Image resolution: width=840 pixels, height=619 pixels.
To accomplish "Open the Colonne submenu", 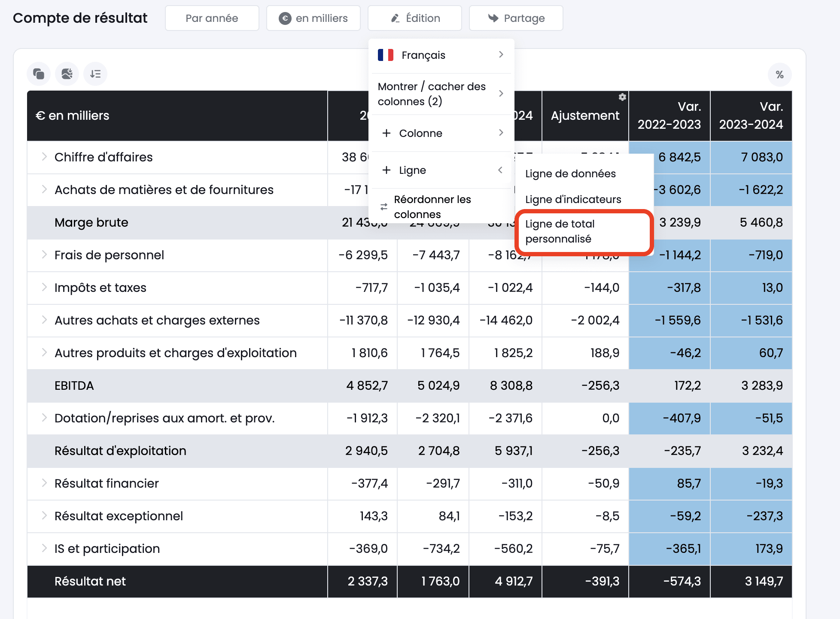I will [x=441, y=133].
